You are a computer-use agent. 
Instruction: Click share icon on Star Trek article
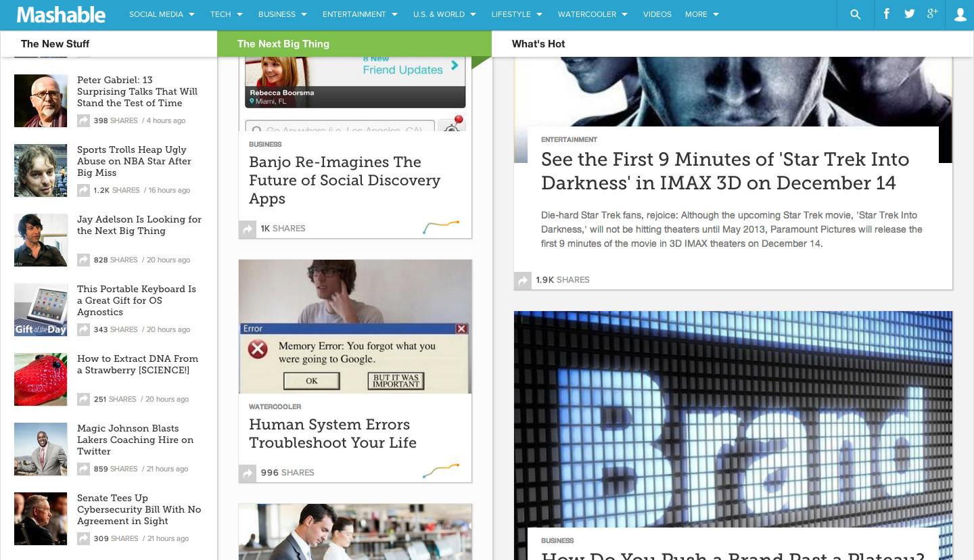[x=523, y=280]
